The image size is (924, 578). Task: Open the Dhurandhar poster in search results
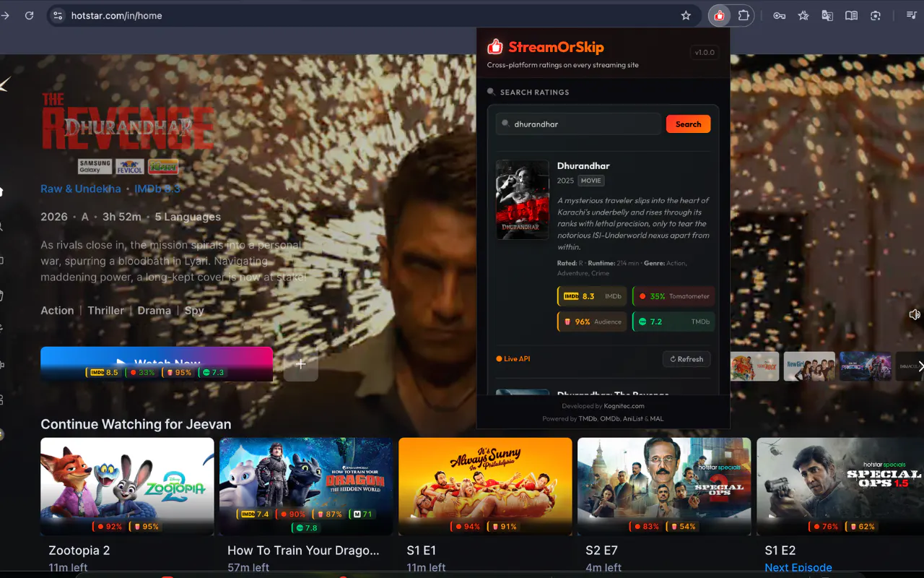522,199
